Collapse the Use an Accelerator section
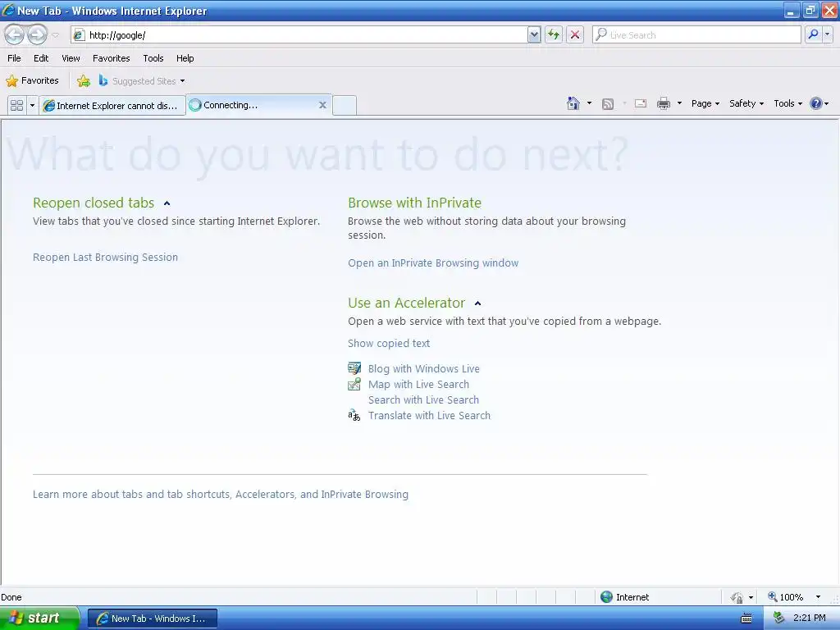This screenshot has height=630, width=840. click(478, 304)
